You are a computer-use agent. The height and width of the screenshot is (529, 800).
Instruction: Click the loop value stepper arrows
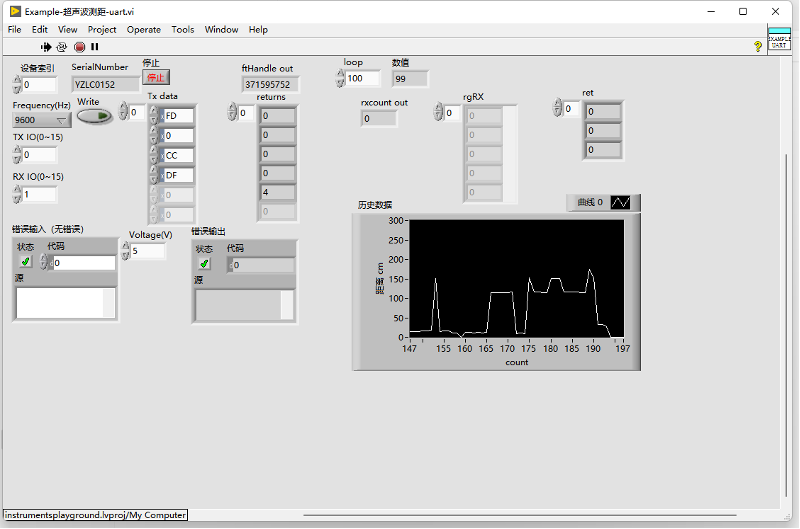(x=341, y=79)
